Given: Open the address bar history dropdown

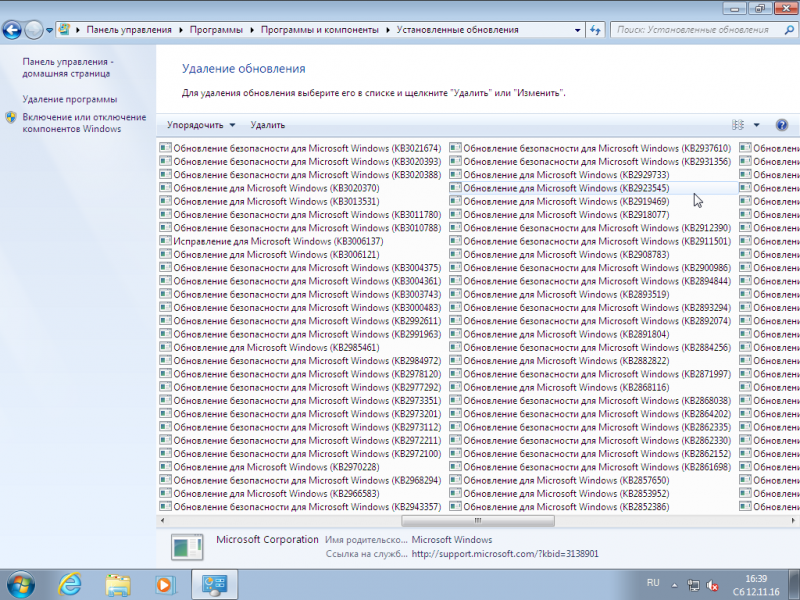Looking at the screenshot, I should (x=577, y=30).
